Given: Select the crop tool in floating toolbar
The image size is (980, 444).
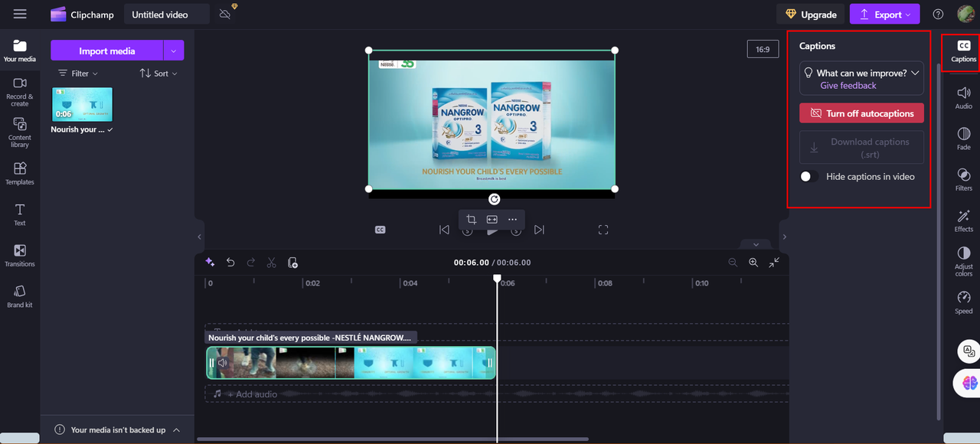Looking at the screenshot, I should [472, 220].
